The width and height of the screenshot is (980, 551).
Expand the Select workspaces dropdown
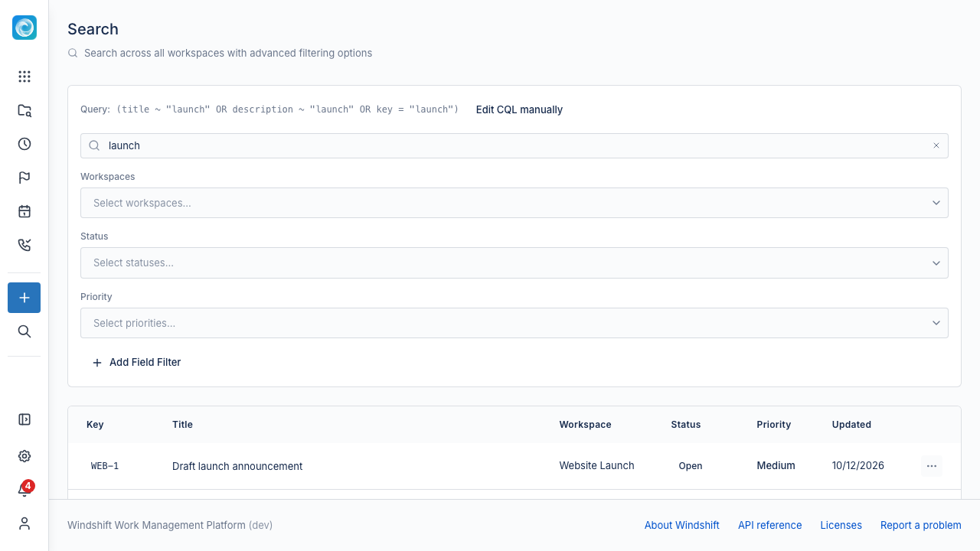514,203
